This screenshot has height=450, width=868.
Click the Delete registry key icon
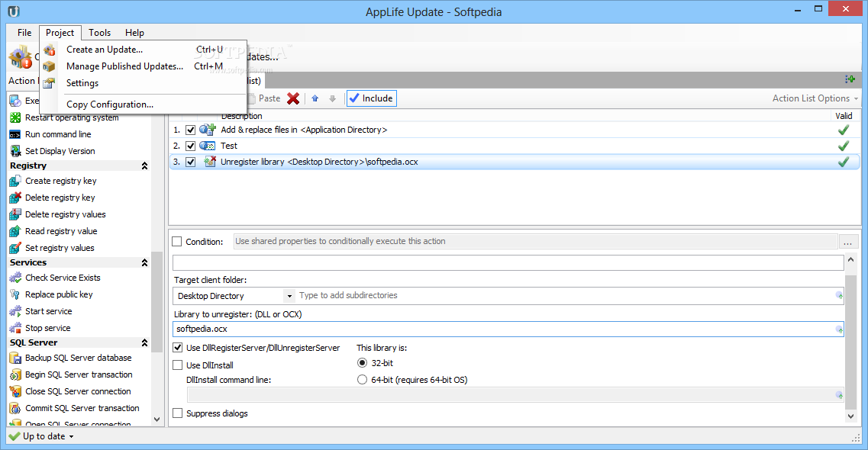tap(15, 198)
